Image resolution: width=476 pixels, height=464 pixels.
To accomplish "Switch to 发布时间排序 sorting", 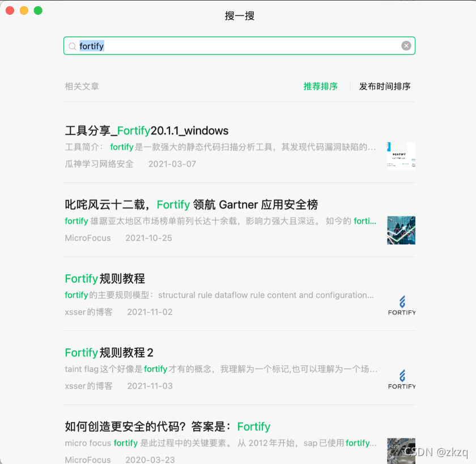I will (x=385, y=87).
